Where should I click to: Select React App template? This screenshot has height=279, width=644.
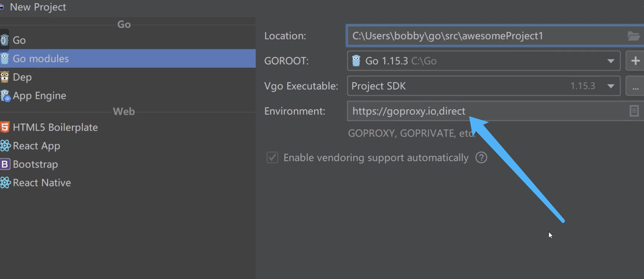[128, 146]
